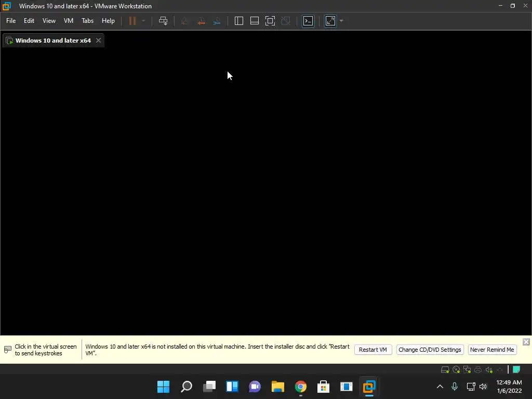Pause the virtual machine with the pause icon
532x399 pixels.
point(132,21)
